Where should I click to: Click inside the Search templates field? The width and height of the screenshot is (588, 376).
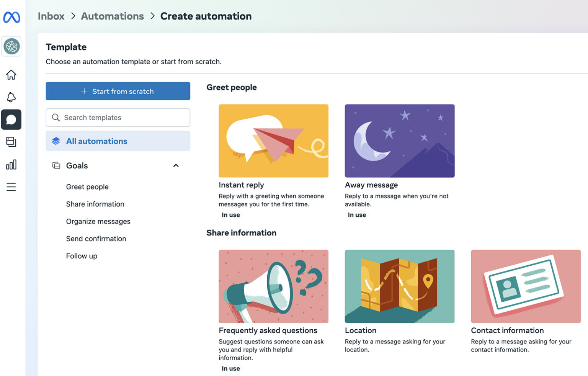tap(118, 118)
